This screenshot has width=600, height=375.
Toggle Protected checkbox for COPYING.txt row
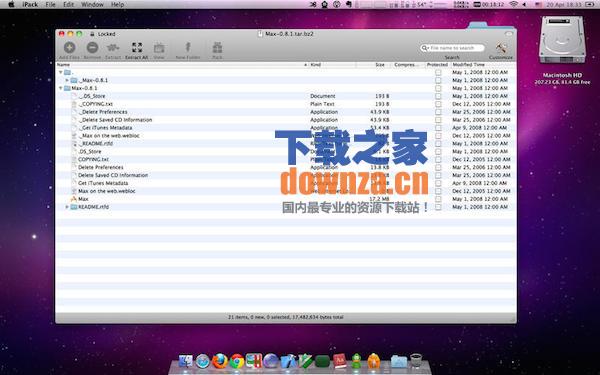438,159
